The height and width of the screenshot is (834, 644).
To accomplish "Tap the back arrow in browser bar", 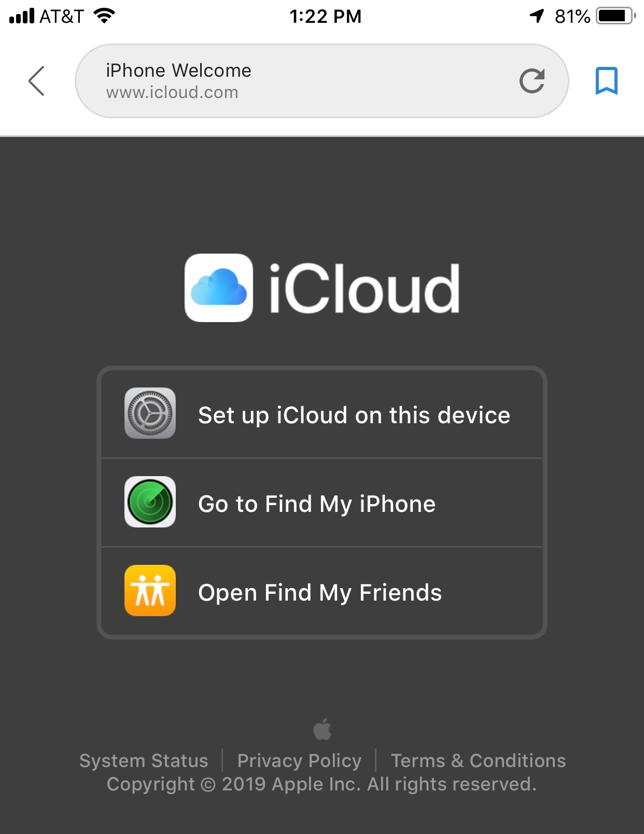I will pos(36,81).
